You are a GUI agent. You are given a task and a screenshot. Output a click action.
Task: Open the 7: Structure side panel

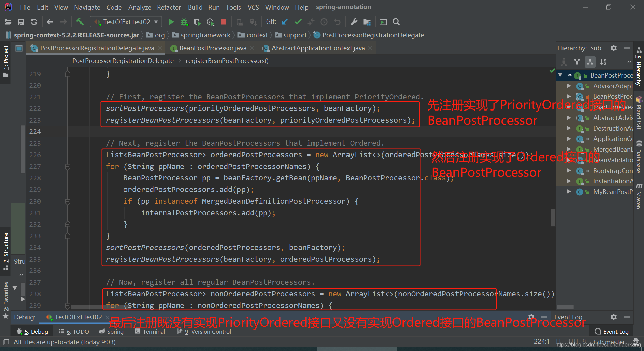tap(6, 251)
